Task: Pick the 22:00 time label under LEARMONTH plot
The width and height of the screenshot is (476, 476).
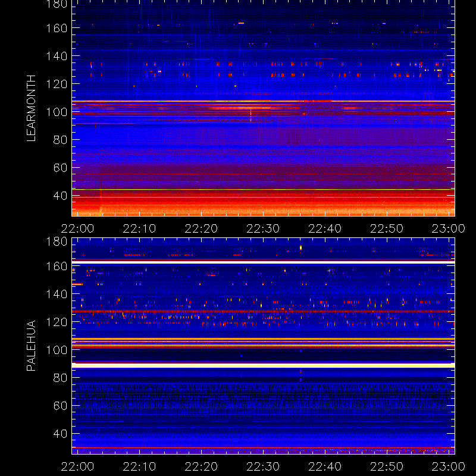Action: (x=77, y=228)
